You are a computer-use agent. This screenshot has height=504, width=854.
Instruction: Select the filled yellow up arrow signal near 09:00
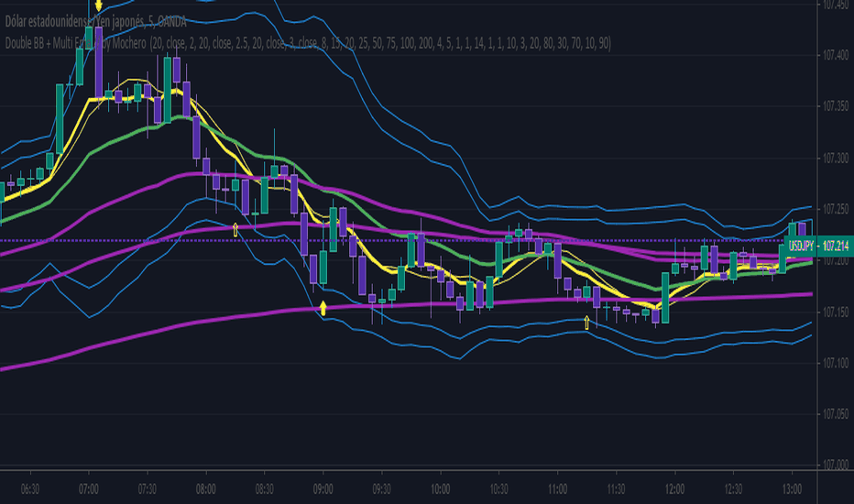tap(323, 309)
